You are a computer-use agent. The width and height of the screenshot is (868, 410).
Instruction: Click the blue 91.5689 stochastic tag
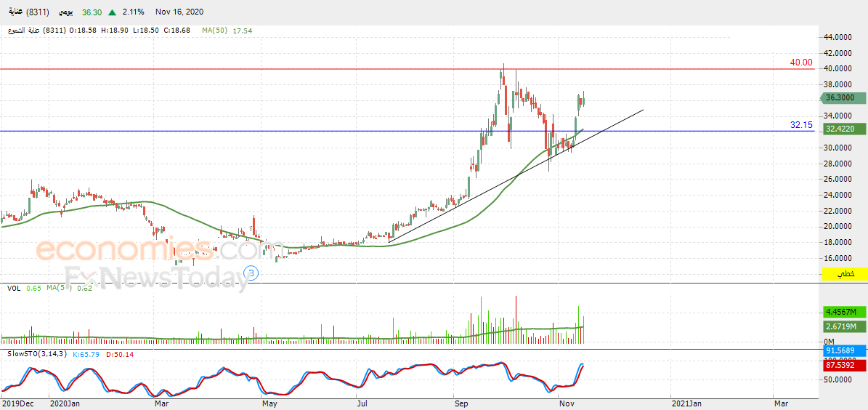click(843, 350)
